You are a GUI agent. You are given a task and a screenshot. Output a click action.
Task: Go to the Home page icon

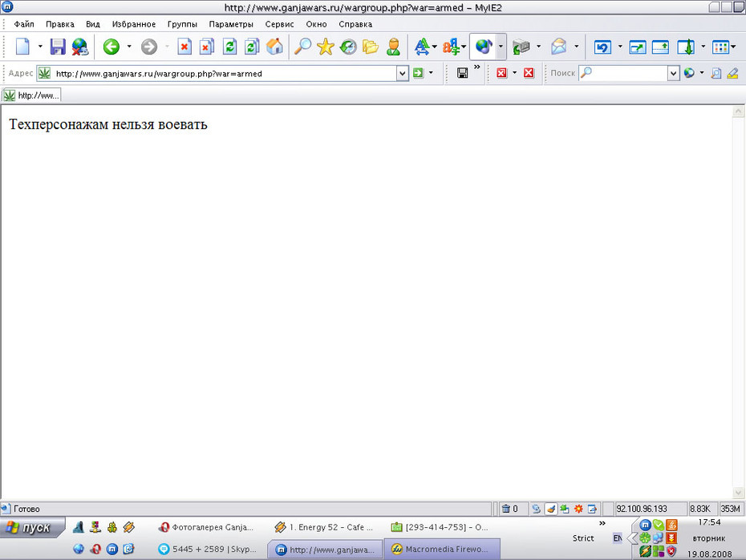[x=274, y=47]
